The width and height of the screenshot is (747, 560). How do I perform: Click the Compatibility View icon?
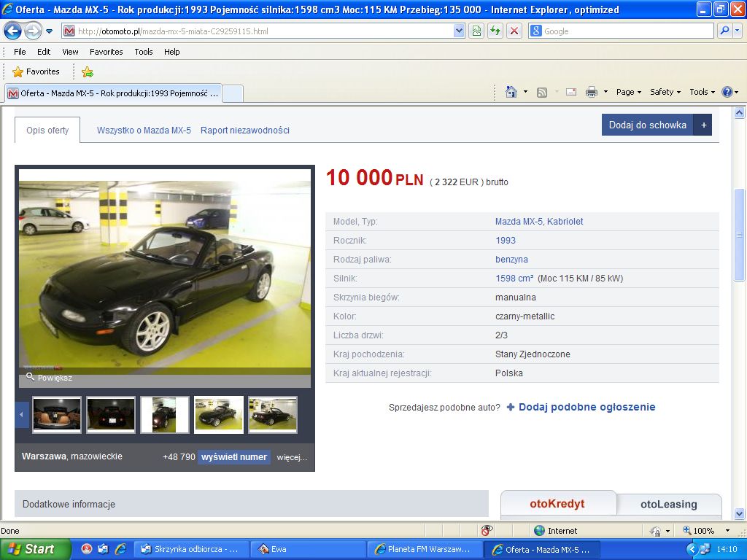coord(476,31)
